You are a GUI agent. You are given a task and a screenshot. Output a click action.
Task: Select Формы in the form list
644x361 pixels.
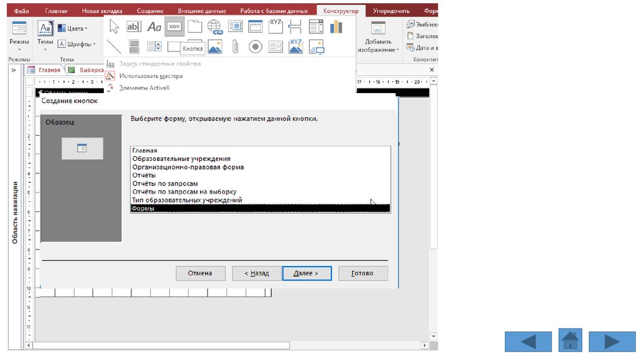(260, 208)
